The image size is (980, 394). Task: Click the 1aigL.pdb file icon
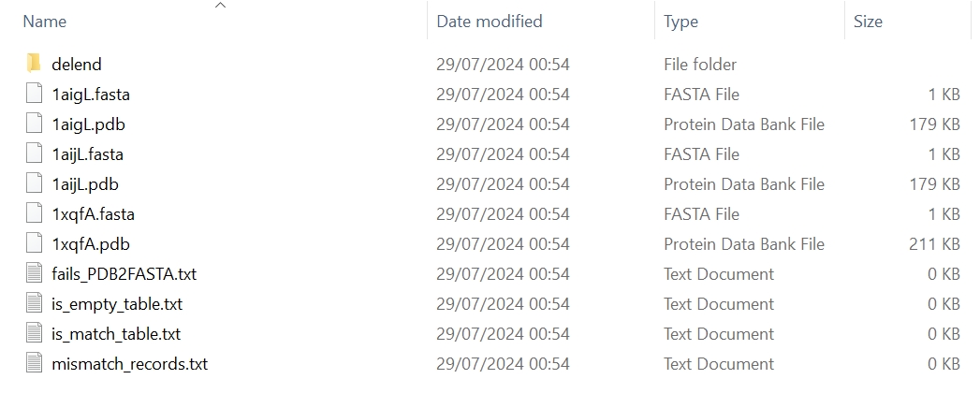tap(34, 124)
